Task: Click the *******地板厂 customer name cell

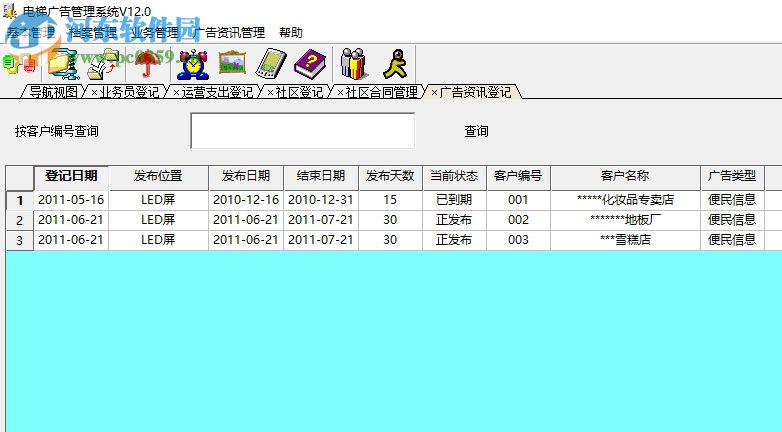Action: point(625,220)
